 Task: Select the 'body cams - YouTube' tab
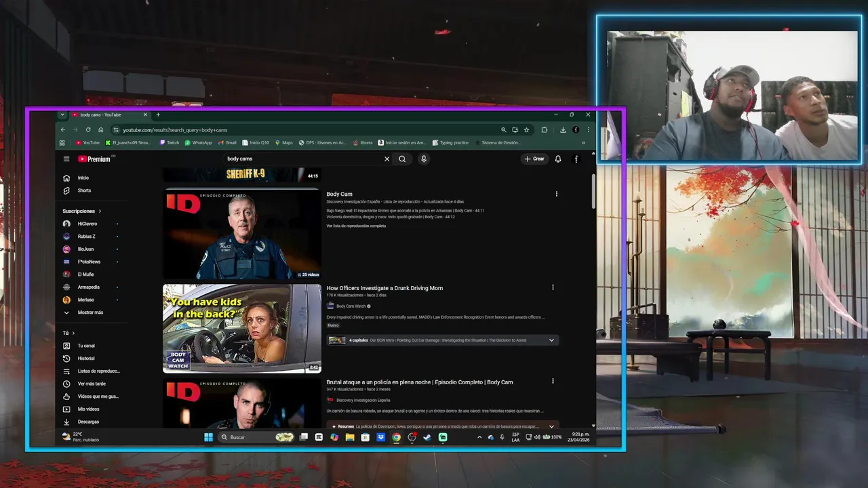tap(110, 115)
